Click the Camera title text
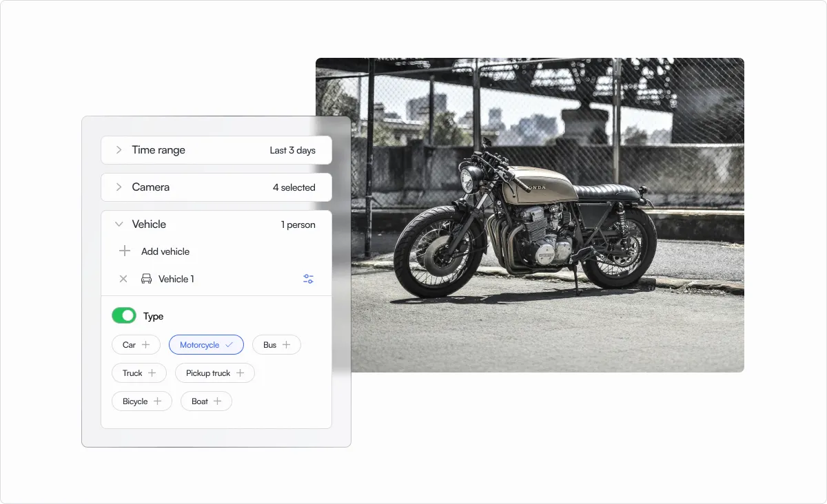The width and height of the screenshot is (827, 504). tap(150, 187)
